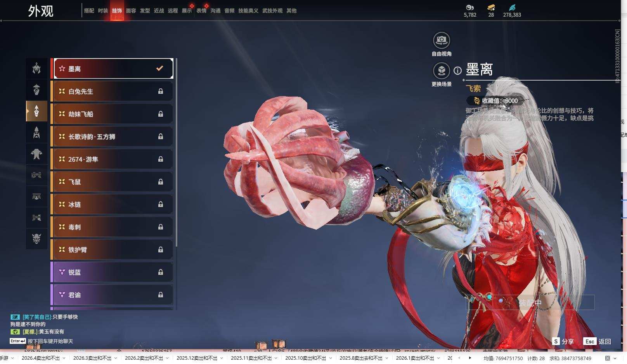Screen dimensions: 627x364
Task: Switch to the 时装 tab
Action: [x=103, y=11]
